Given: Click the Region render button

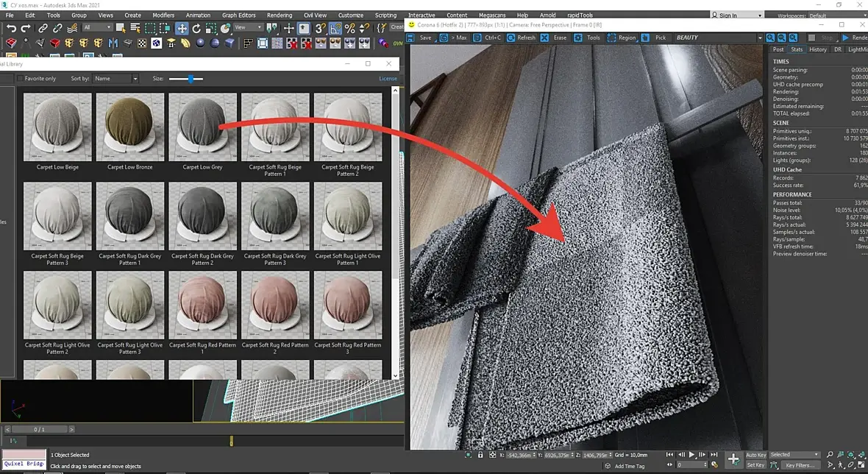Looking at the screenshot, I should [622, 38].
